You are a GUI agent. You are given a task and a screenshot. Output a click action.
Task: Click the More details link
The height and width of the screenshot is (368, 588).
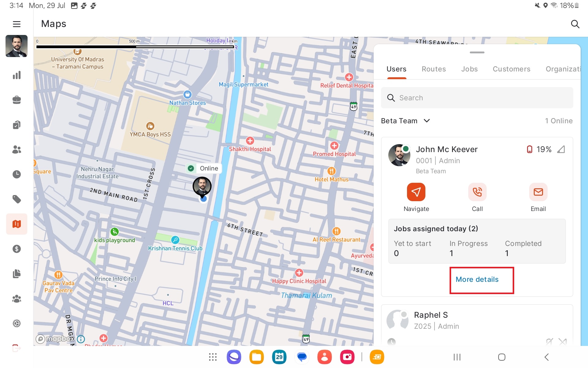click(477, 279)
